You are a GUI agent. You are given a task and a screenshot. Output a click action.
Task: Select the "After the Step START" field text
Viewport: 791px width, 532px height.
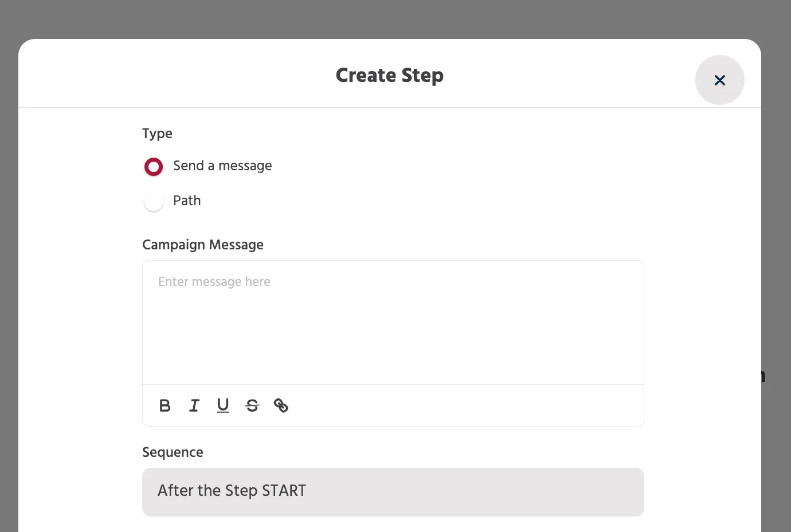point(232,491)
